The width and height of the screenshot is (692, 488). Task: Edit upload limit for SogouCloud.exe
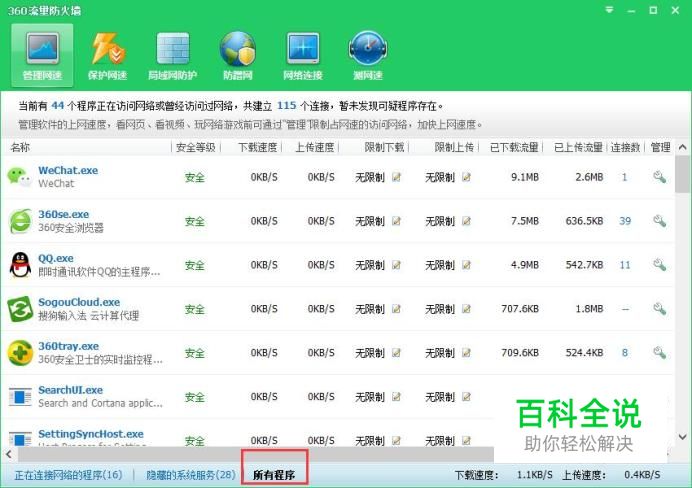tap(466, 309)
